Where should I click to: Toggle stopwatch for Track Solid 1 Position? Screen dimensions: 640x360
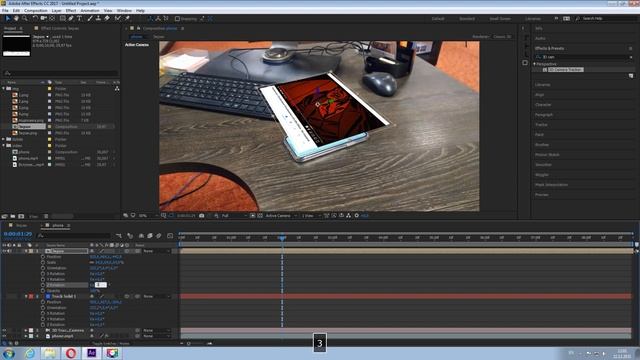[43, 302]
